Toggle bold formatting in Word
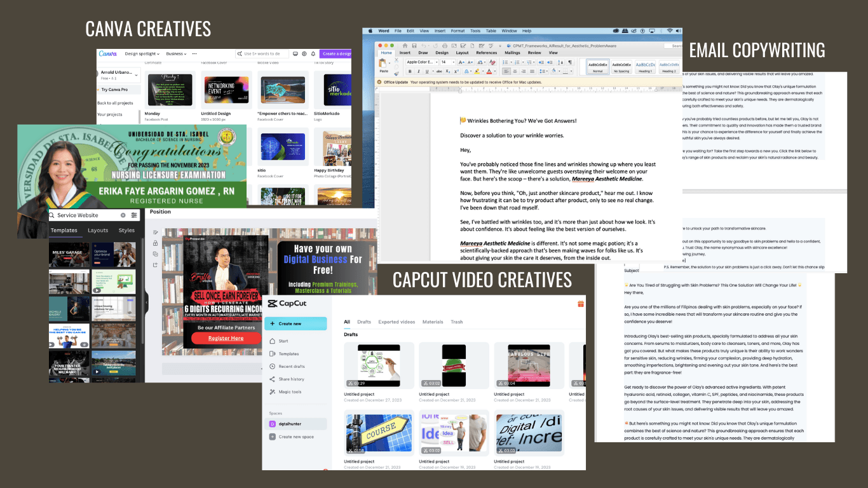The image size is (868, 488). click(410, 72)
